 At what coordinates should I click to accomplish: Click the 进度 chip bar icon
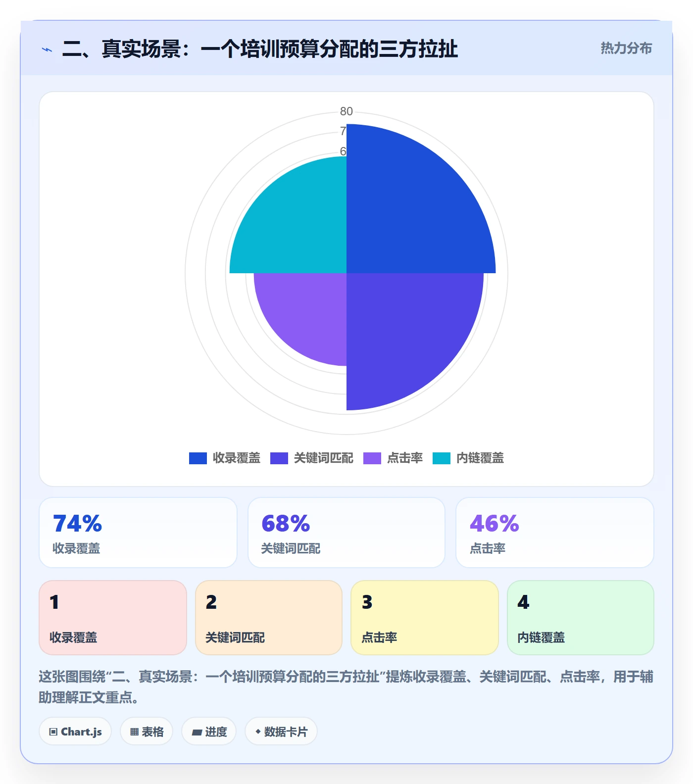[x=197, y=732]
